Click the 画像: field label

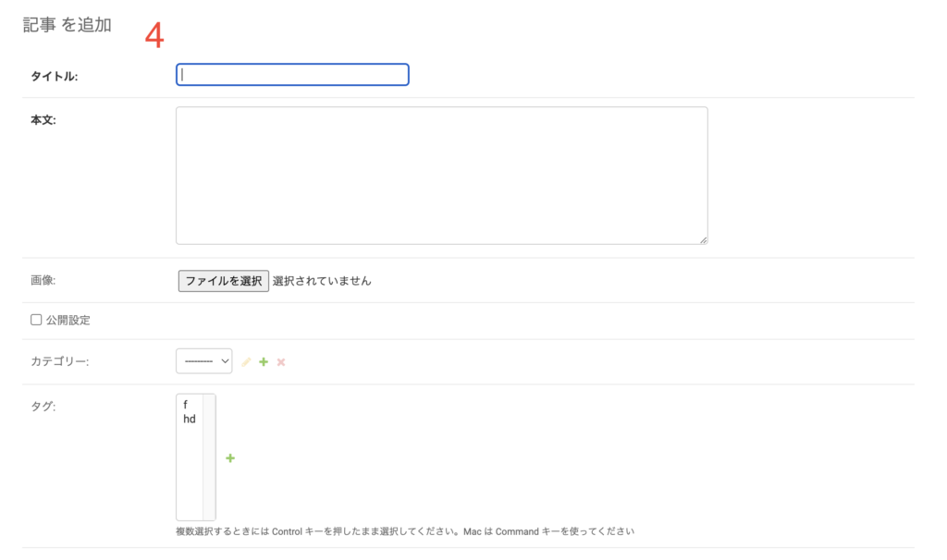43,281
